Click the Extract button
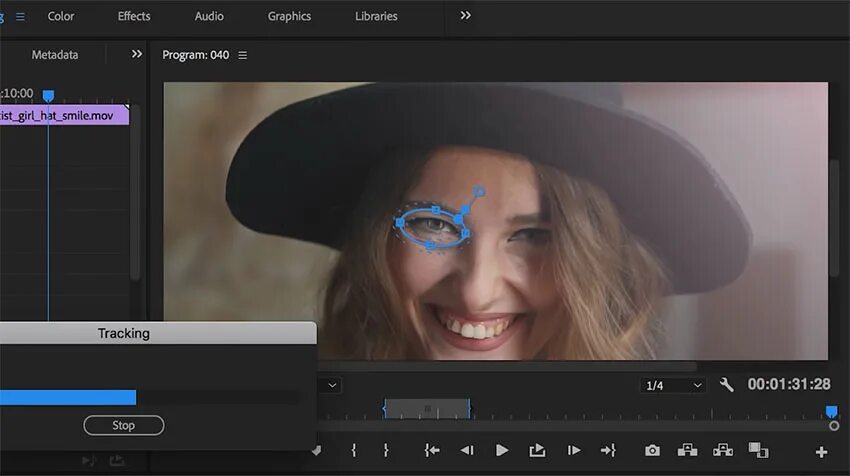Screen dimensions: 850x476 (x=723, y=451)
